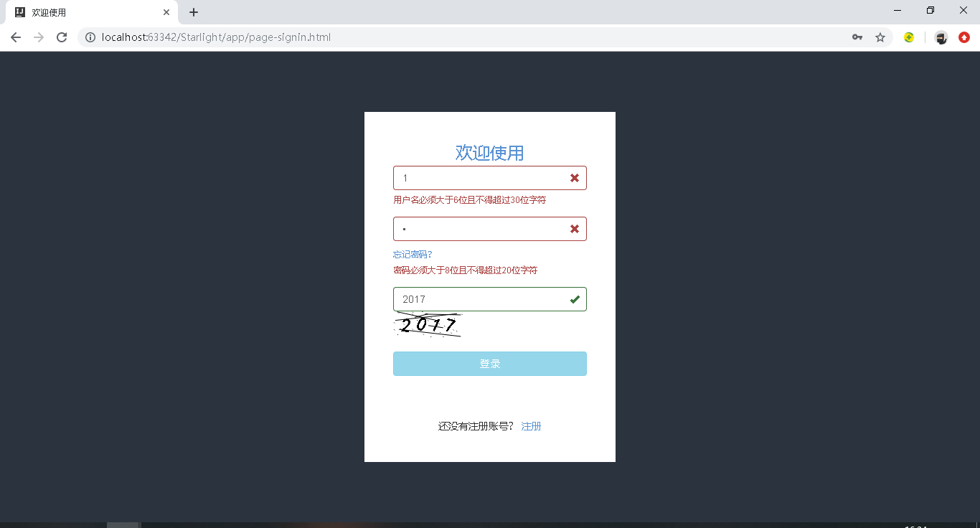
Task: Open the 注册 registration link
Action: [x=531, y=425]
